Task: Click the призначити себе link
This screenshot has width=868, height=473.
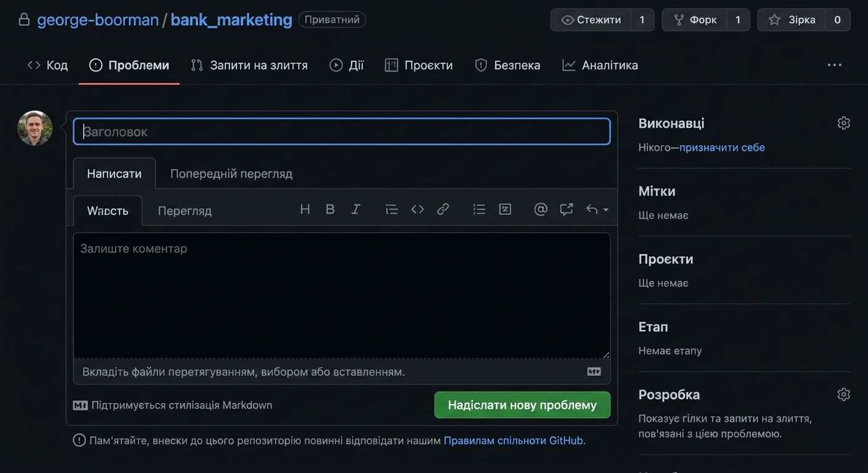Action: click(x=722, y=147)
